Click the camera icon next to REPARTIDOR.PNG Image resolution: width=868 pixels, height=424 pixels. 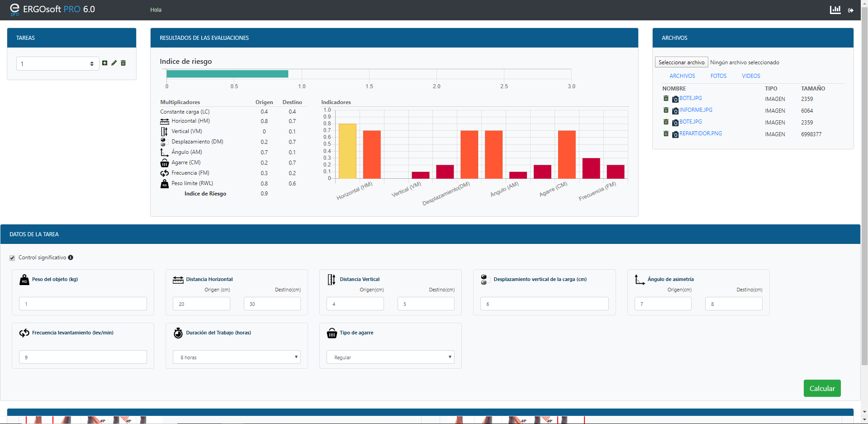[x=675, y=134]
